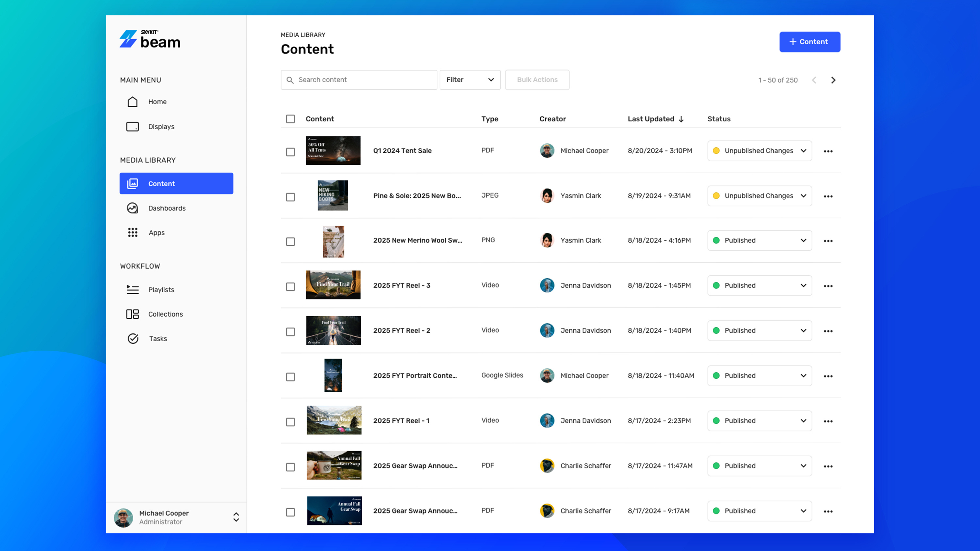980x551 pixels.
Task: Open status dropdown for Q1 2024 Tent Sale
Action: click(x=759, y=150)
